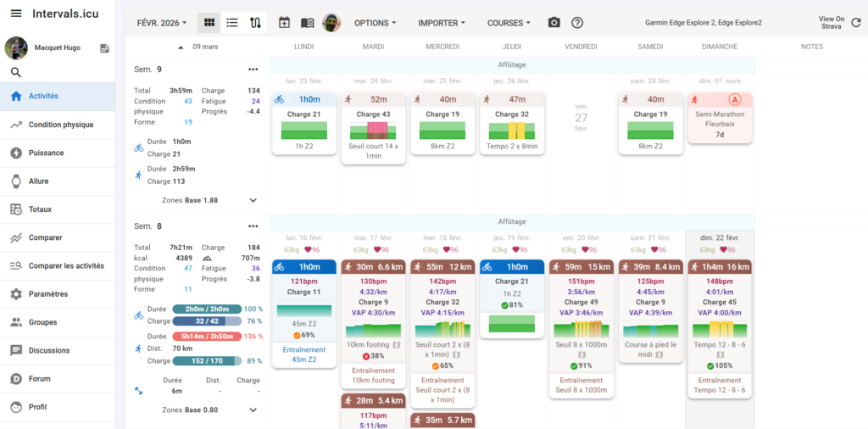Switch to calendar grid view

tap(209, 23)
